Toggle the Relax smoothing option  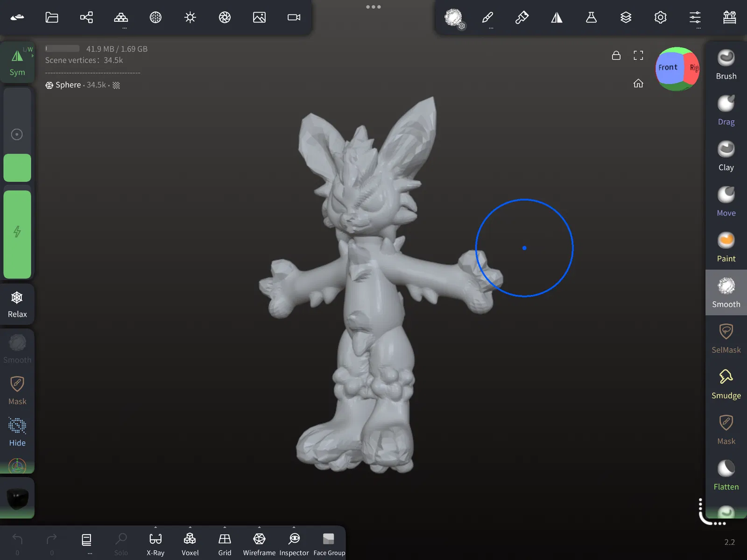[17, 304]
